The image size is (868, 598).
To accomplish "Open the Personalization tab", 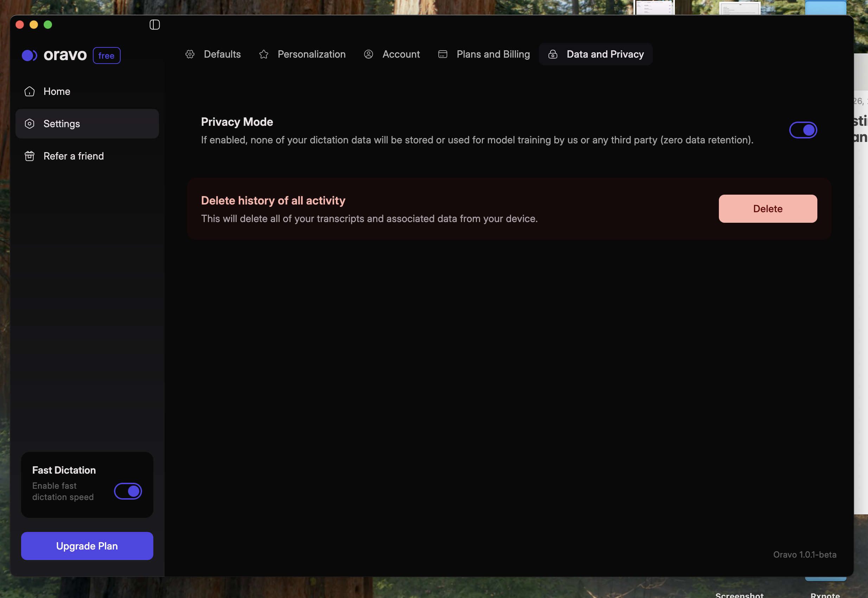I will click(x=311, y=54).
